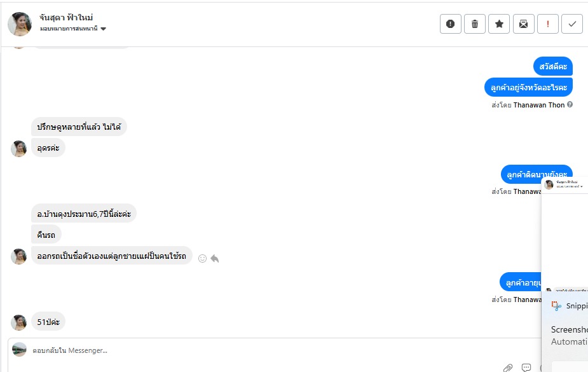The image size is (588, 372).
Task: Mark the conversation as spam
Action: pyautogui.click(x=451, y=24)
